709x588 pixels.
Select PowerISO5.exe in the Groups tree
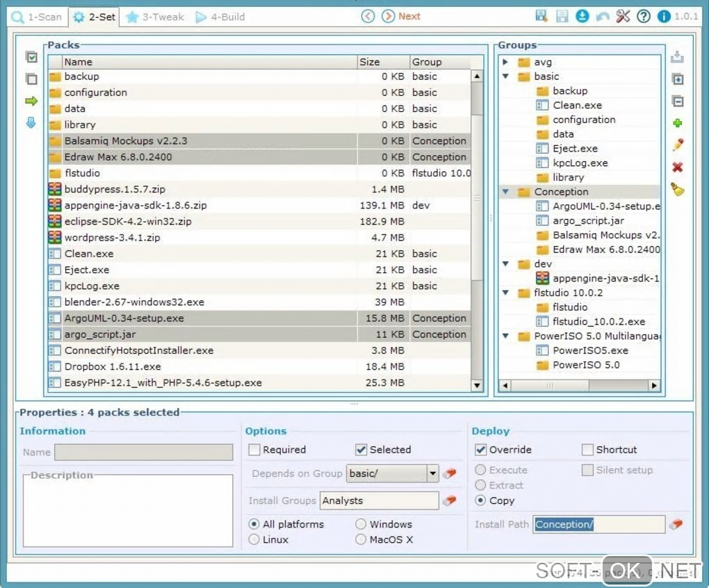590,350
